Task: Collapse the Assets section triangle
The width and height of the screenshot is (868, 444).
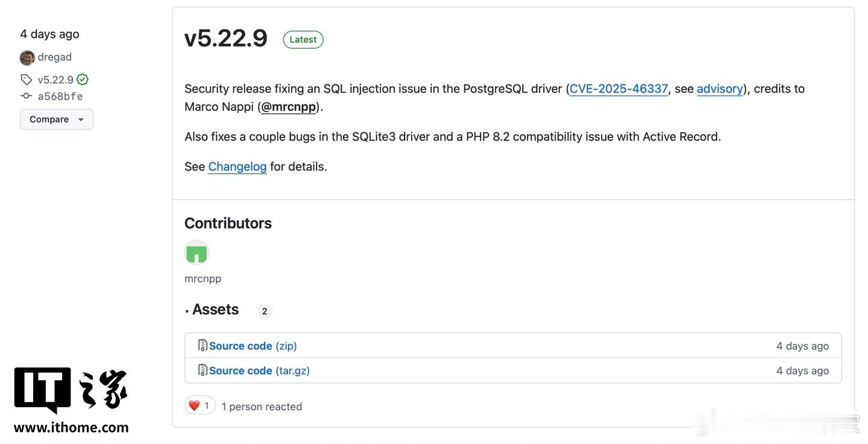Action: tap(187, 311)
